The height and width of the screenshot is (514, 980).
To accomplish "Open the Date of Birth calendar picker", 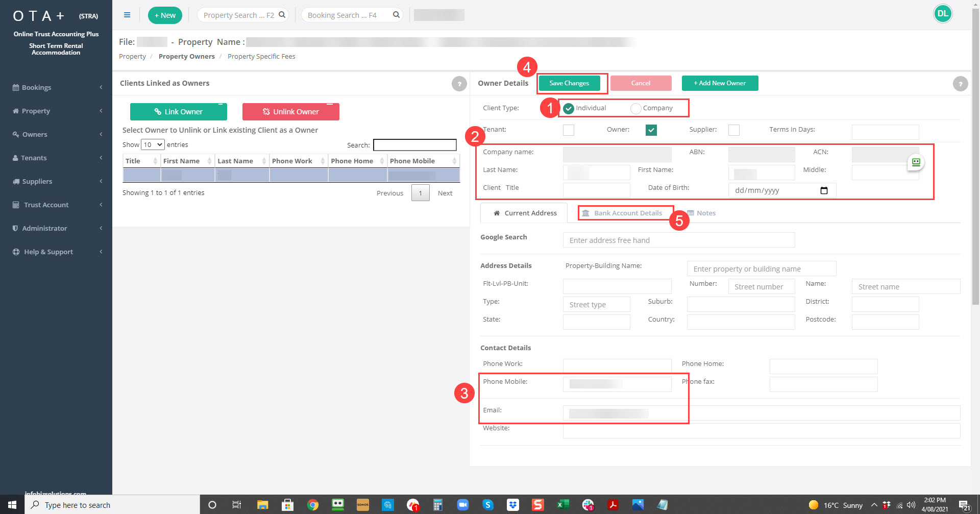I will pyautogui.click(x=824, y=190).
